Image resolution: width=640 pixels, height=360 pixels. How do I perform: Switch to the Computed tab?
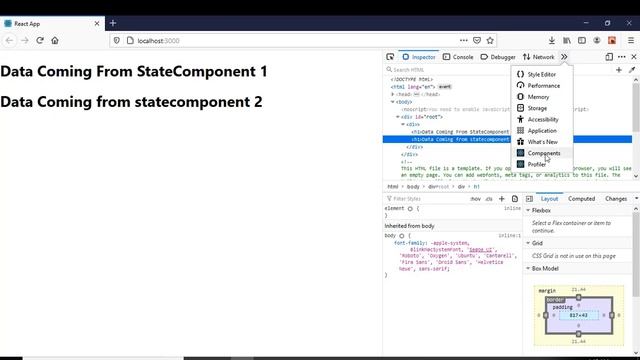click(581, 199)
